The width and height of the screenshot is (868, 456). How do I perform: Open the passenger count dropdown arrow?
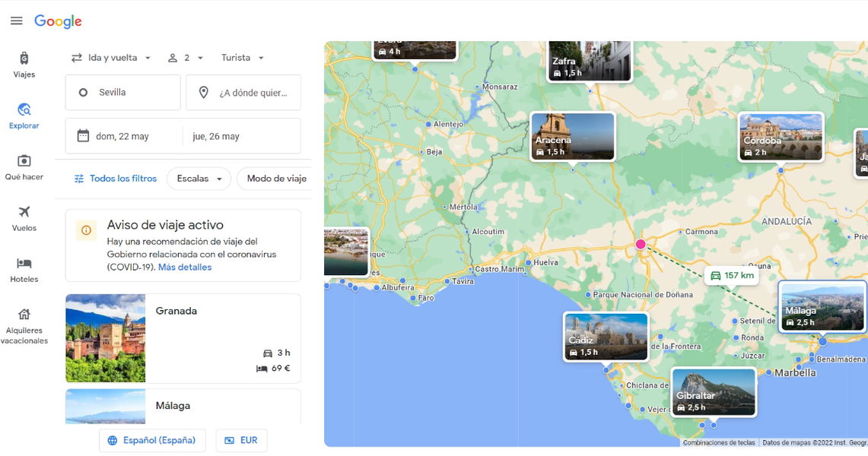(200, 58)
